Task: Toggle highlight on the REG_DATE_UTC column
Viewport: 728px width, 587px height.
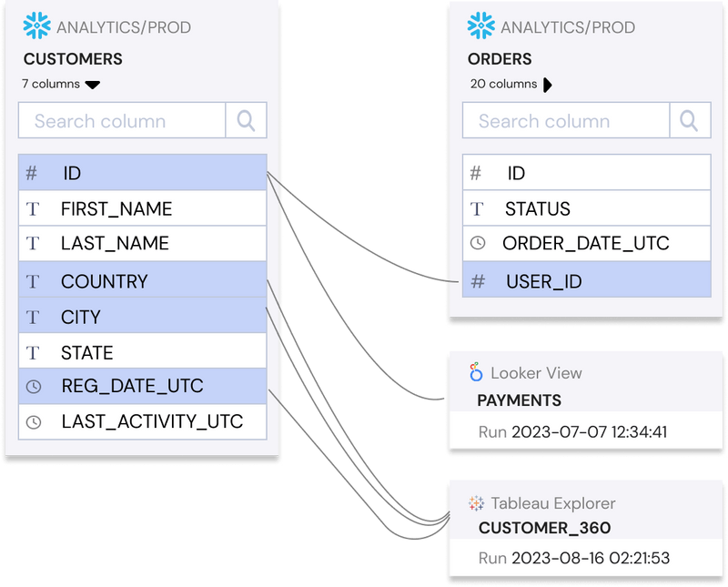Action: pyautogui.click(x=136, y=385)
